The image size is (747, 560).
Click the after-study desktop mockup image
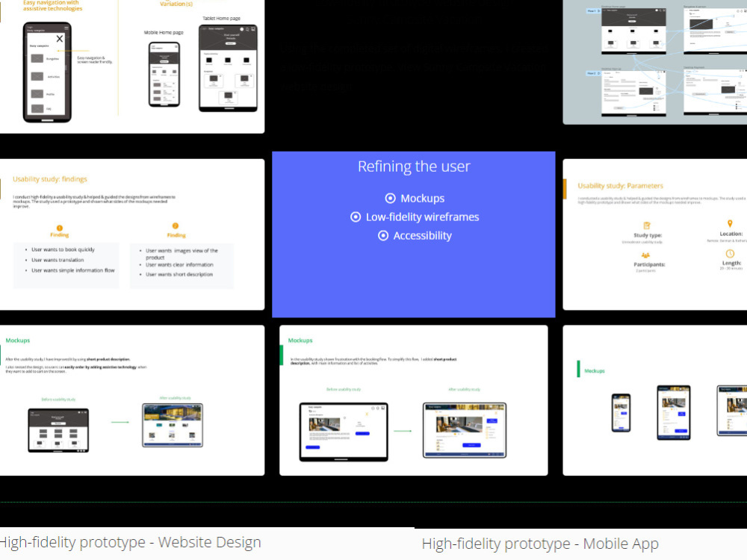coord(173,426)
